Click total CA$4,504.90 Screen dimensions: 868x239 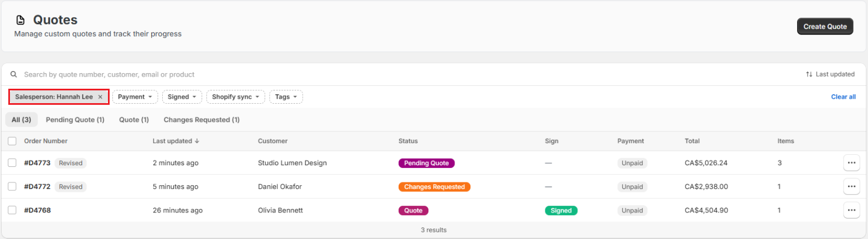pyautogui.click(x=706, y=210)
